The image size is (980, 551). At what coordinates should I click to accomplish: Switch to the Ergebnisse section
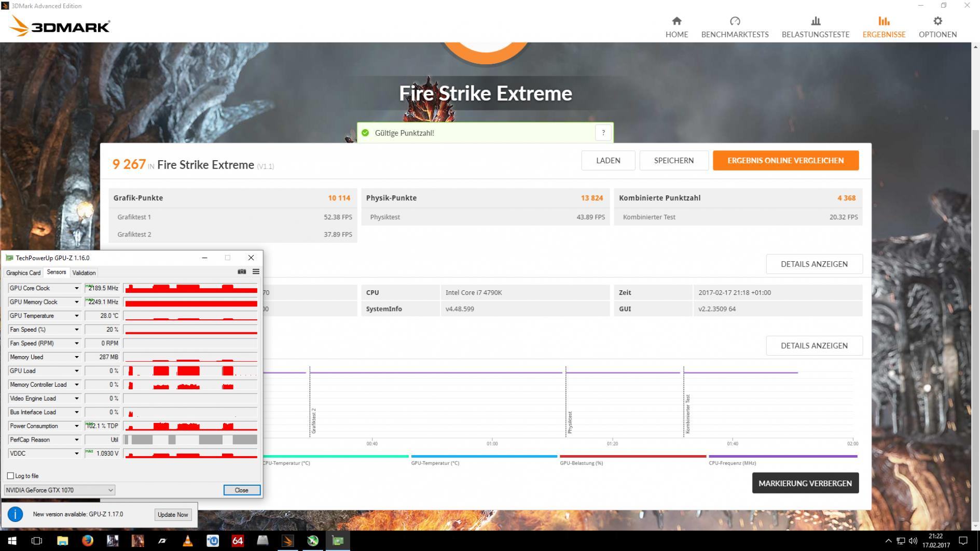click(884, 27)
